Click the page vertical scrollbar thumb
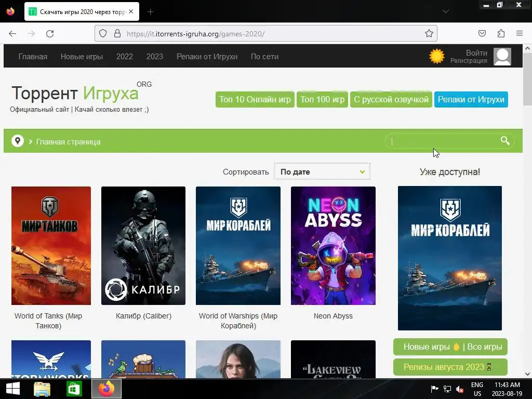This screenshot has height=399, width=532. pyautogui.click(x=527, y=79)
